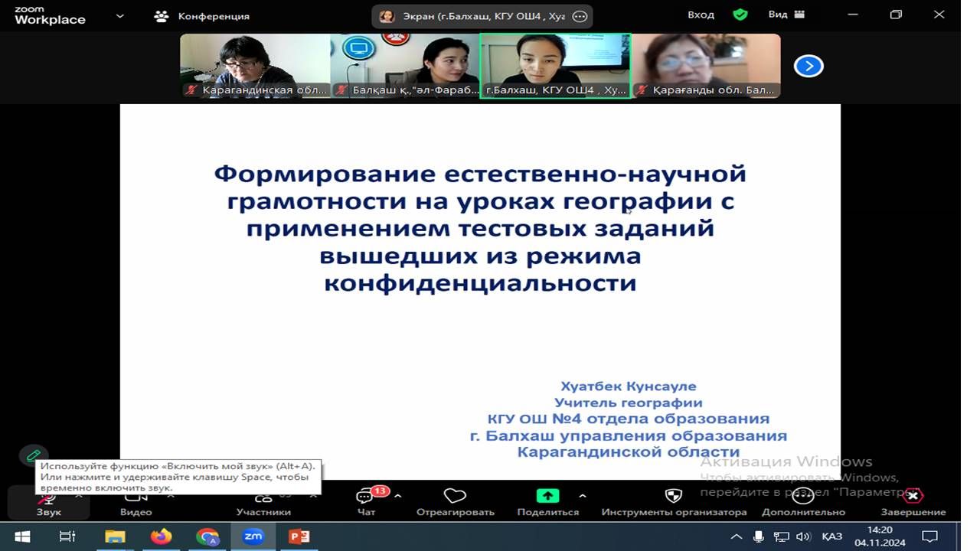
Task: Click the green annotation pencil icon
Action: pos(34,455)
